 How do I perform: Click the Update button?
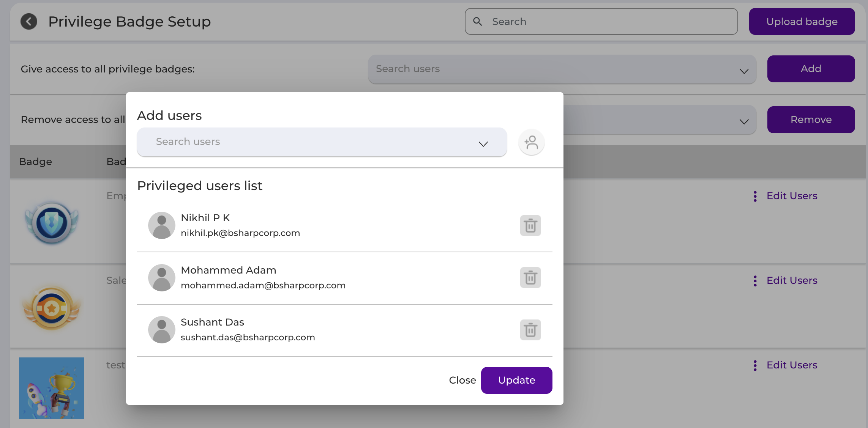point(516,380)
